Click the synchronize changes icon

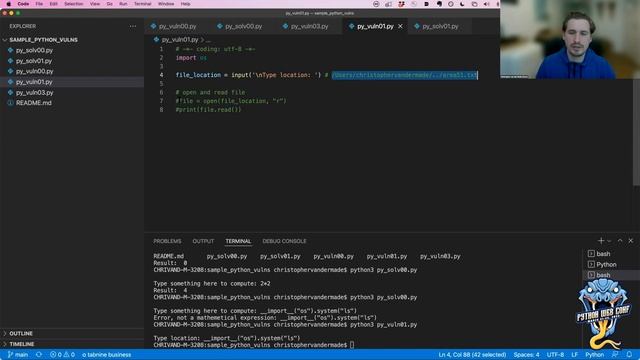click(39, 355)
